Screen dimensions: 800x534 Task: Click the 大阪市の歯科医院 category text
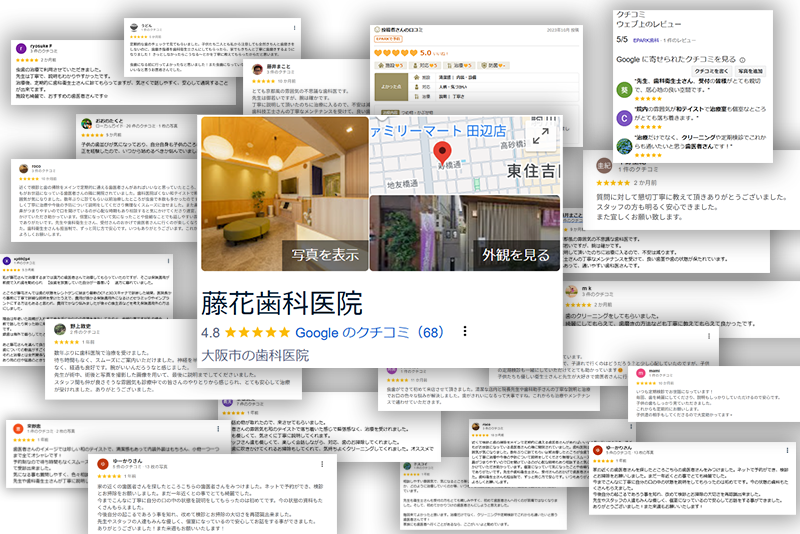(255, 355)
